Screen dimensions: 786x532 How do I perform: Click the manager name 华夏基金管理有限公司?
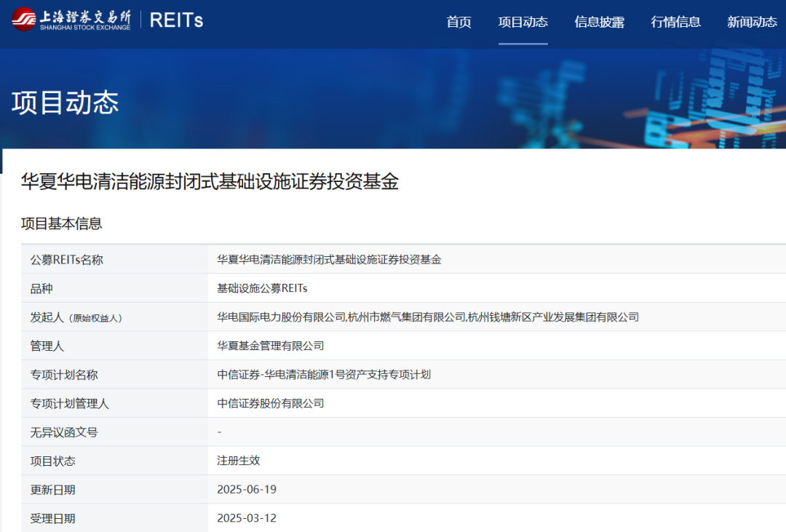tap(269, 346)
